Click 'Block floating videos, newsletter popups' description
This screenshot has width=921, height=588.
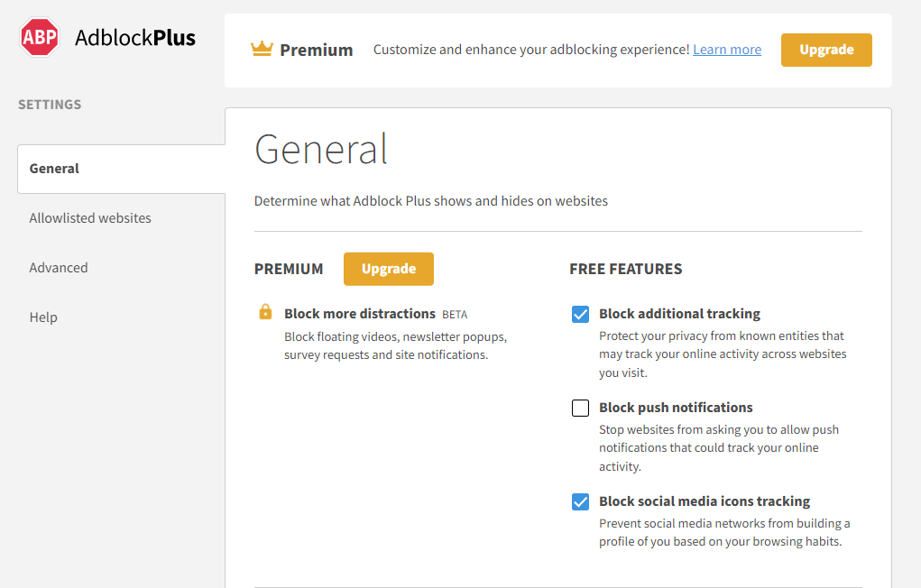pos(395,345)
